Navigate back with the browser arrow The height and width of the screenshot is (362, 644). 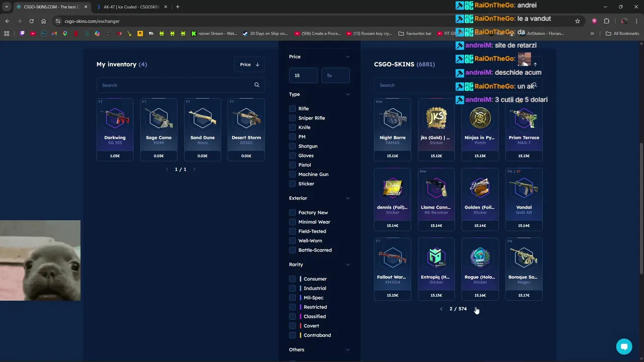(7, 21)
